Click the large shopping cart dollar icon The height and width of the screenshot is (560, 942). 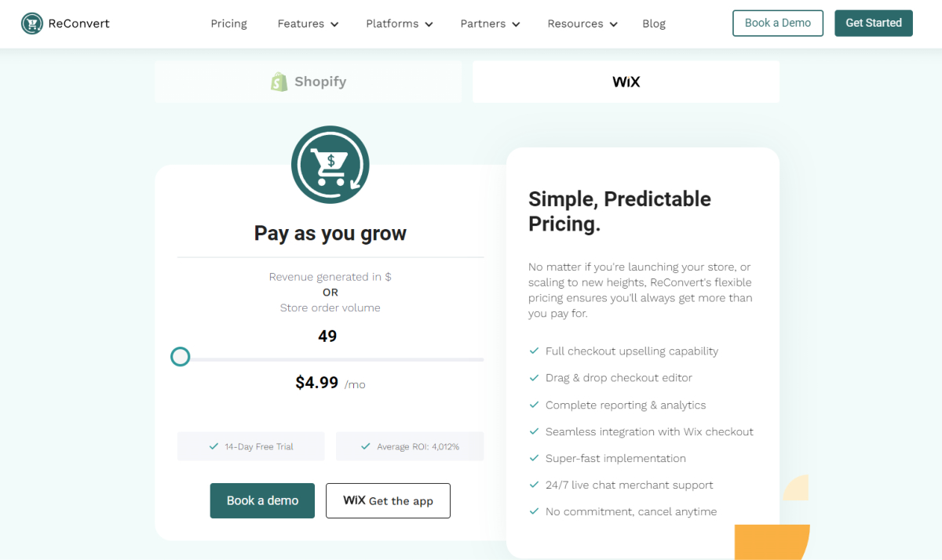tap(330, 165)
